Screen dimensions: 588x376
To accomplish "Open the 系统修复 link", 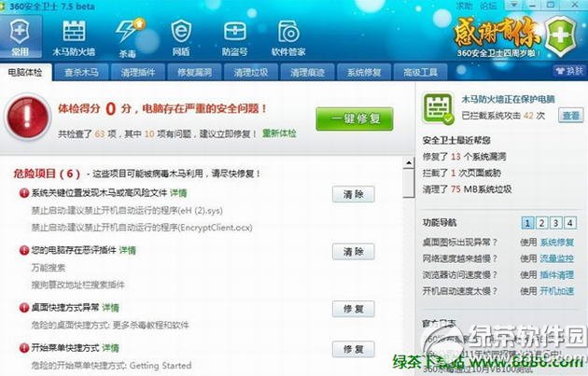I will 557,243.
